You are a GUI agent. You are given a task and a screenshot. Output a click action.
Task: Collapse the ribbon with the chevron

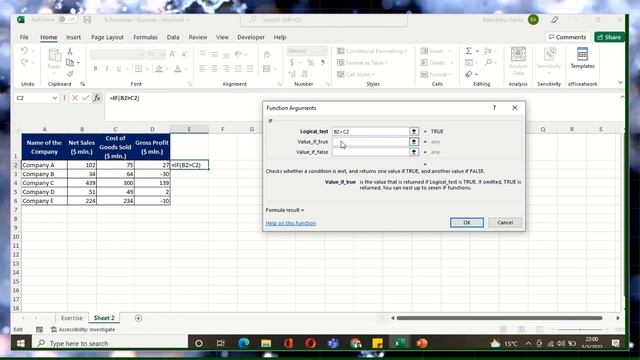click(x=620, y=82)
